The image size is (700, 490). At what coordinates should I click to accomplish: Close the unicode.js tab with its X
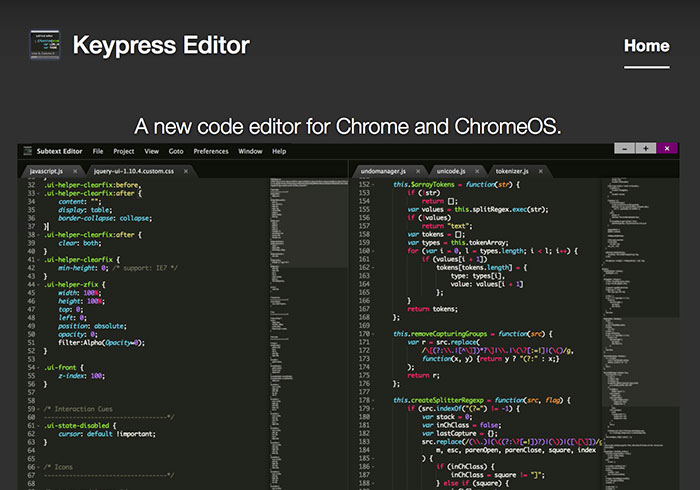click(477, 171)
